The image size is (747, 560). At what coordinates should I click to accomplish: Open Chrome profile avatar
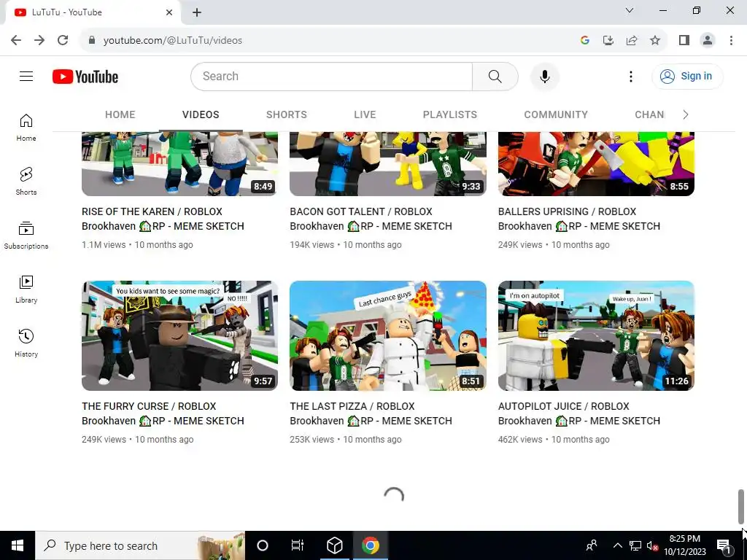point(708,41)
